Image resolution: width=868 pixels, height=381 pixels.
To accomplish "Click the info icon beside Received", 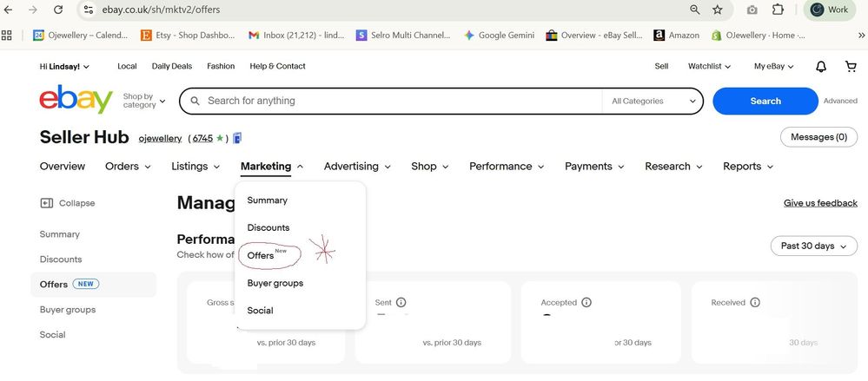I will pos(755,303).
